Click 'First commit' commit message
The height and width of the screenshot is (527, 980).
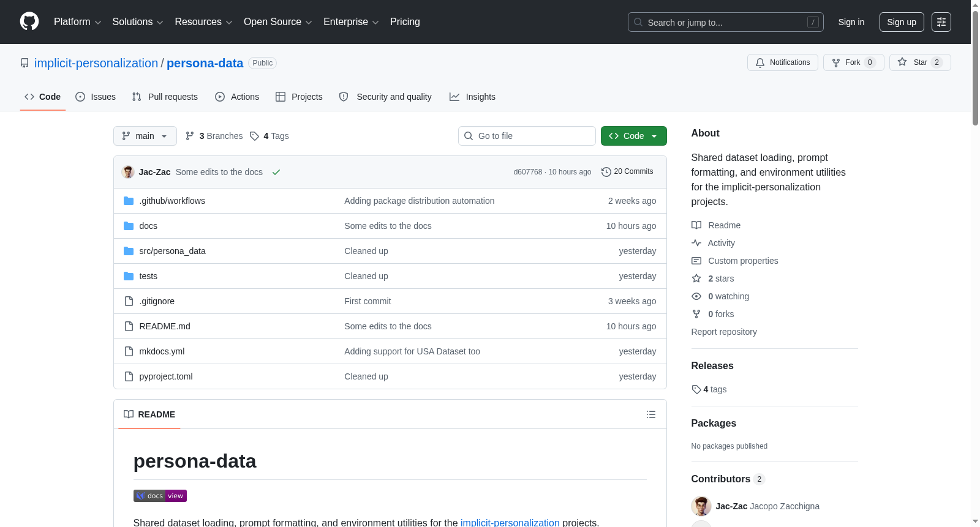367,301
